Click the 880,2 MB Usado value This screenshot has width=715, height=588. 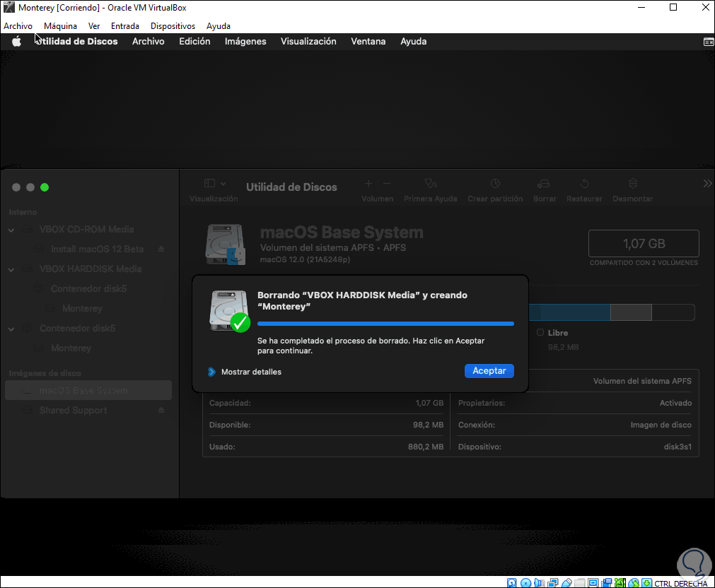coord(426,447)
